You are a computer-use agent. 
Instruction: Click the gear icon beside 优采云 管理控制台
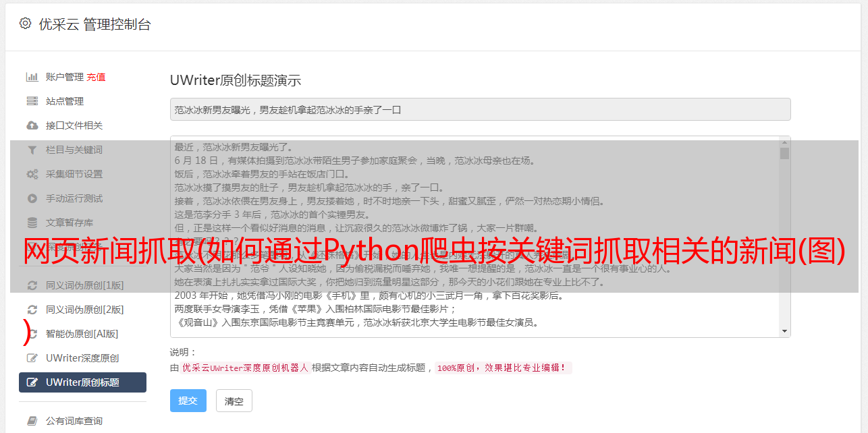point(25,24)
